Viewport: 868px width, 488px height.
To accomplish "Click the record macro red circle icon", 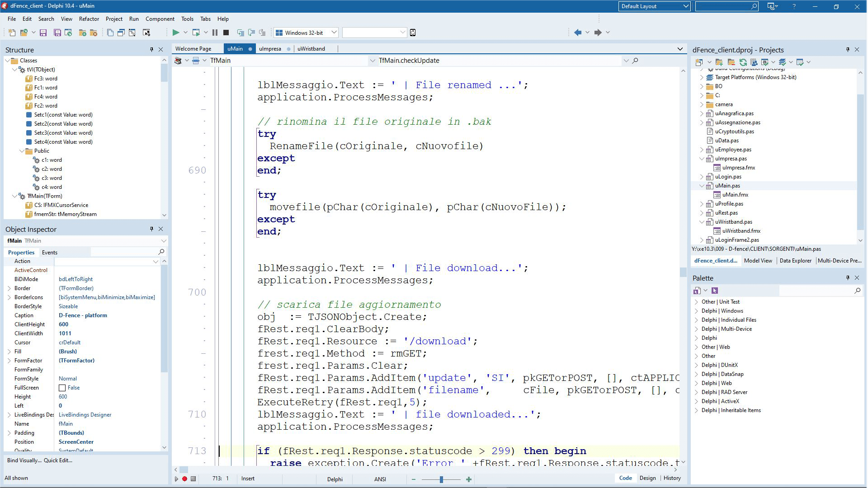I will (x=184, y=479).
